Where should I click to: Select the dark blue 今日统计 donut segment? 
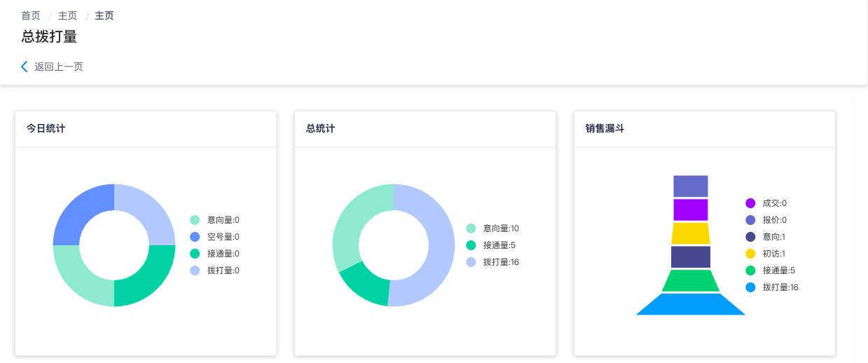(x=83, y=214)
